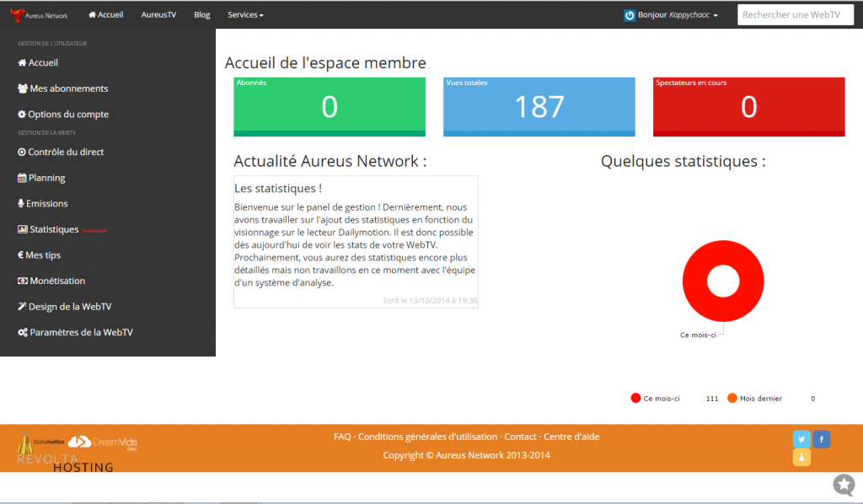Viewport: 863px width, 504px height.
Task: Select Contrôle du direct in sidebar
Action: [x=66, y=153]
